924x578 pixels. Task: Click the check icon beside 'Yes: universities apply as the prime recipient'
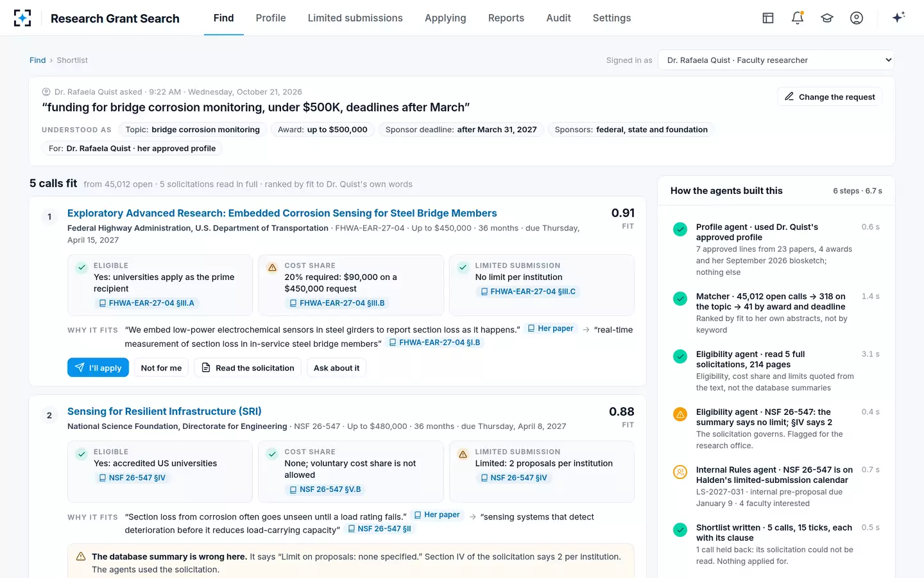pyautogui.click(x=81, y=267)
